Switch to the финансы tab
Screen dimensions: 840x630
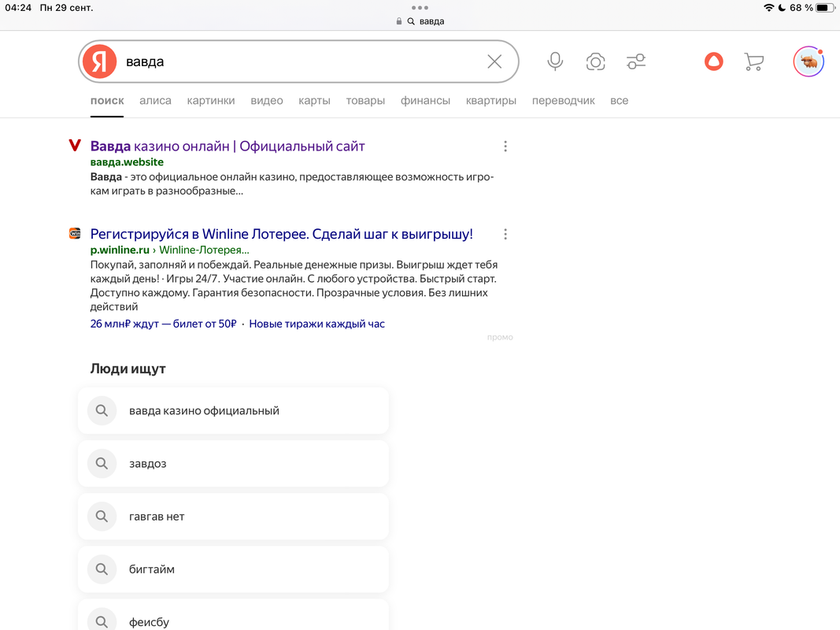(425, 101)
